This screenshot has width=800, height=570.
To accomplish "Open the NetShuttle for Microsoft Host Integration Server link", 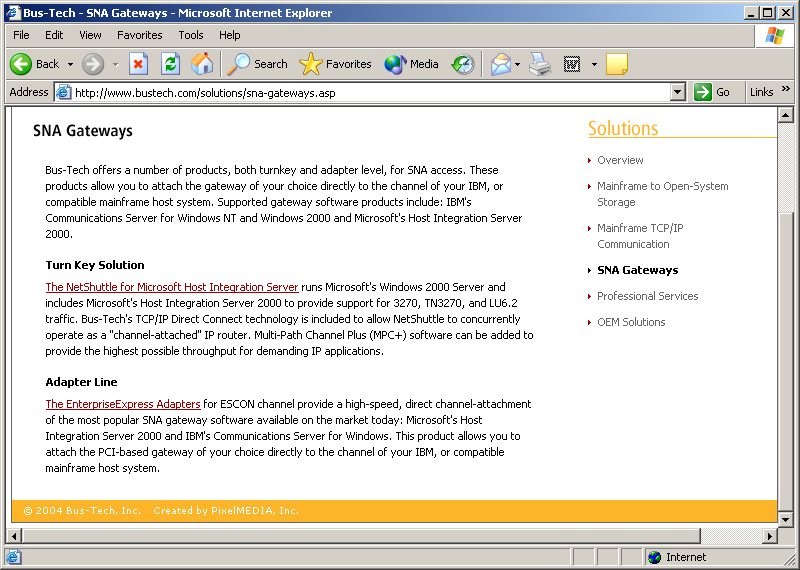I will click(x=172, y=287).
